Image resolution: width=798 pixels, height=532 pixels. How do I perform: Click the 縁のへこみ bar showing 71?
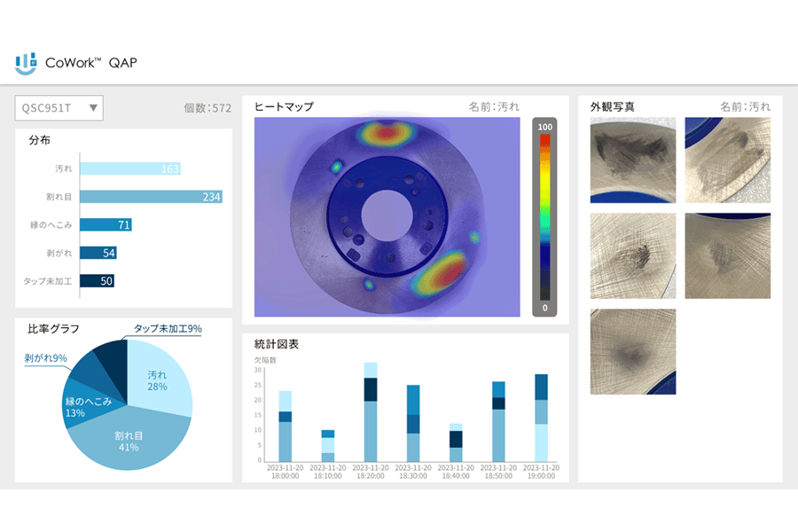pos(106,224)
